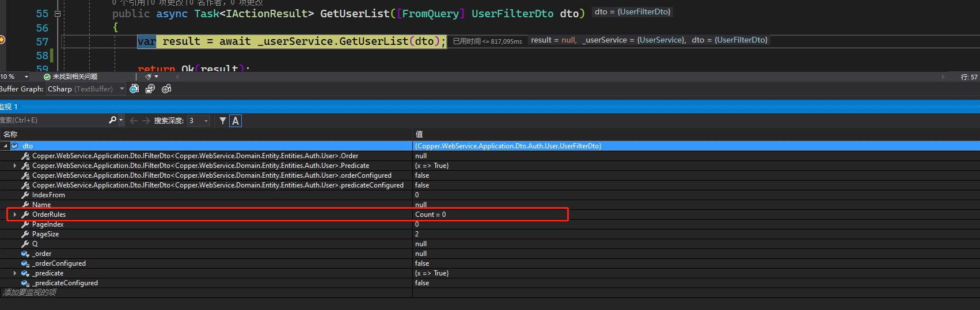
Task: Click the horizontal scrollbar left arrow
Action: pos(177,76)
